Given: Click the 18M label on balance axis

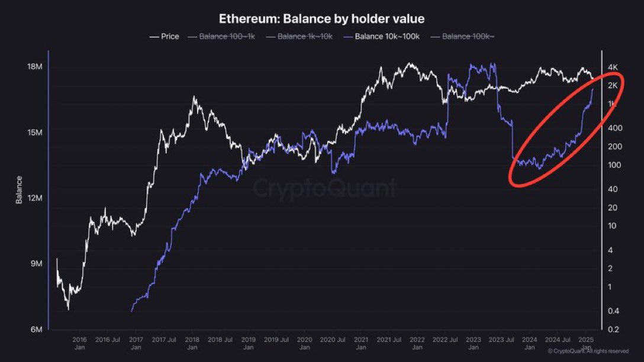Looking at the screenshot, I should point(34,66).
